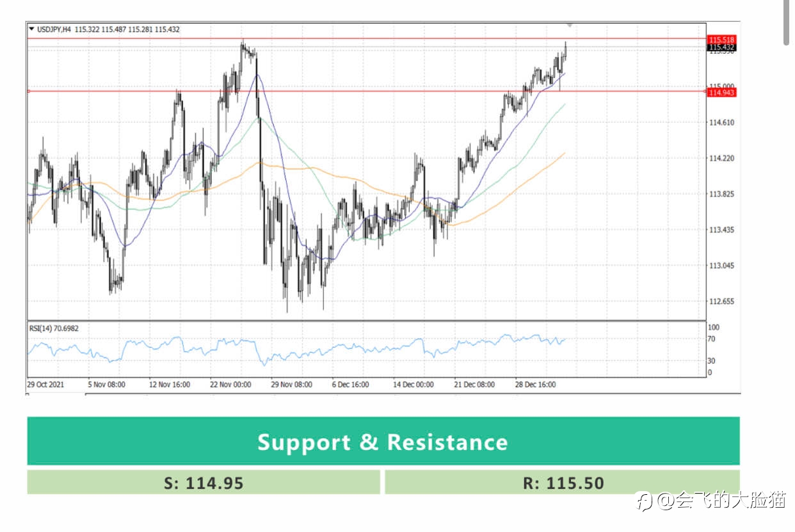Click the upper red resistance horizontal line
The height and width of the screenshot is (532, 795).
tap(366, 39)
